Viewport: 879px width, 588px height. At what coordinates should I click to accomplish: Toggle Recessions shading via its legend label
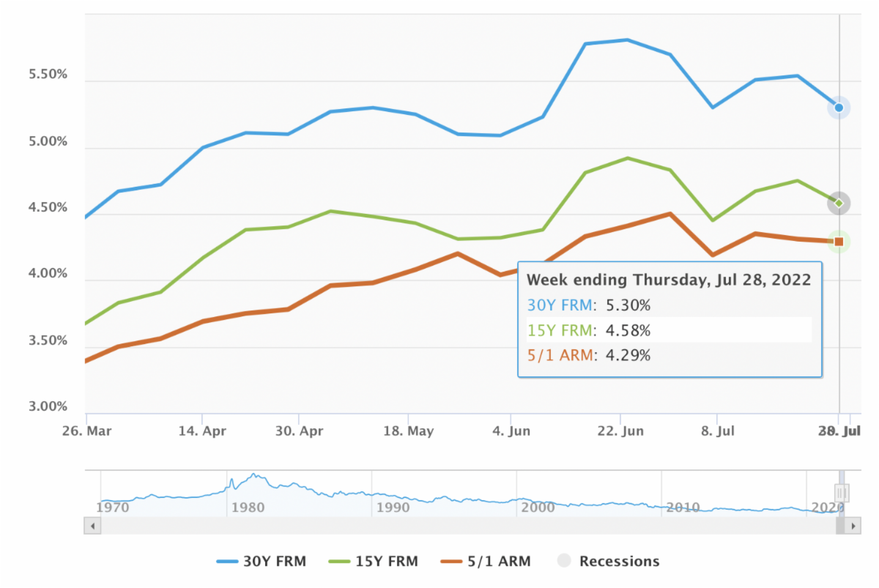coord(619,562)
